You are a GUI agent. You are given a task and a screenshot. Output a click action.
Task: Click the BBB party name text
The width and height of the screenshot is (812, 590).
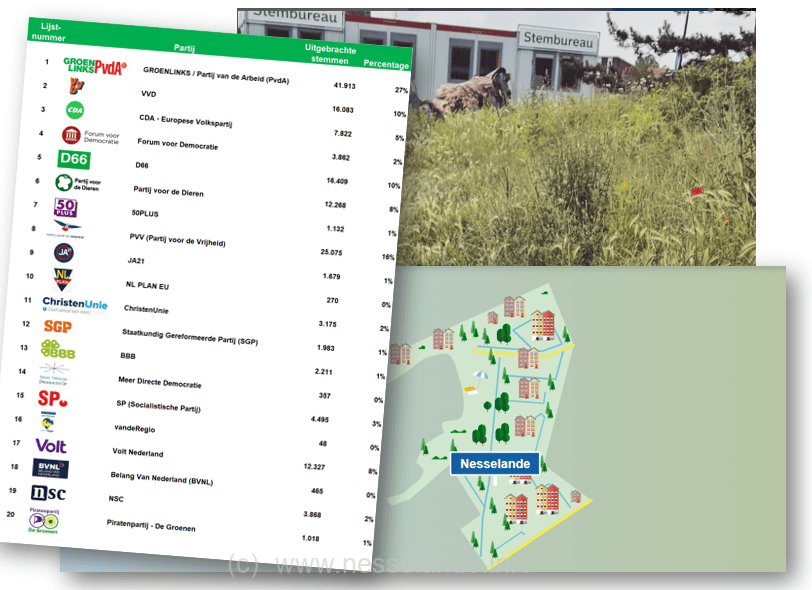127,356
